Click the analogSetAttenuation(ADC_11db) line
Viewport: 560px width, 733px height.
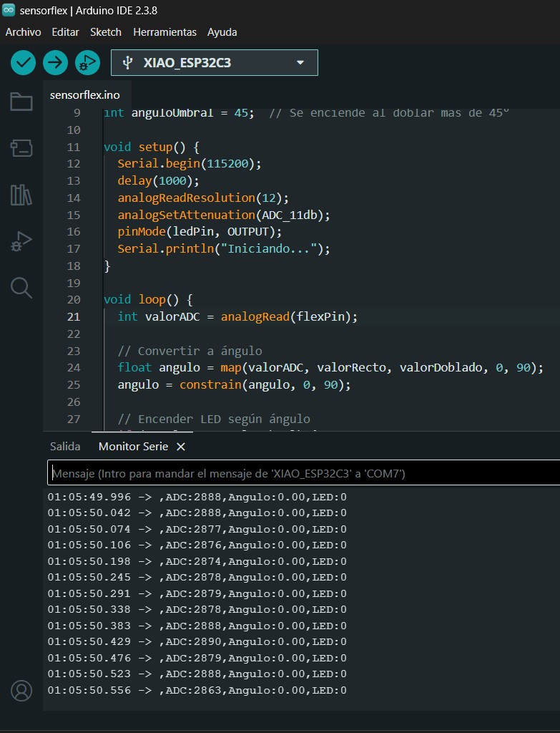pyautogui.click(x=223, y=215)
